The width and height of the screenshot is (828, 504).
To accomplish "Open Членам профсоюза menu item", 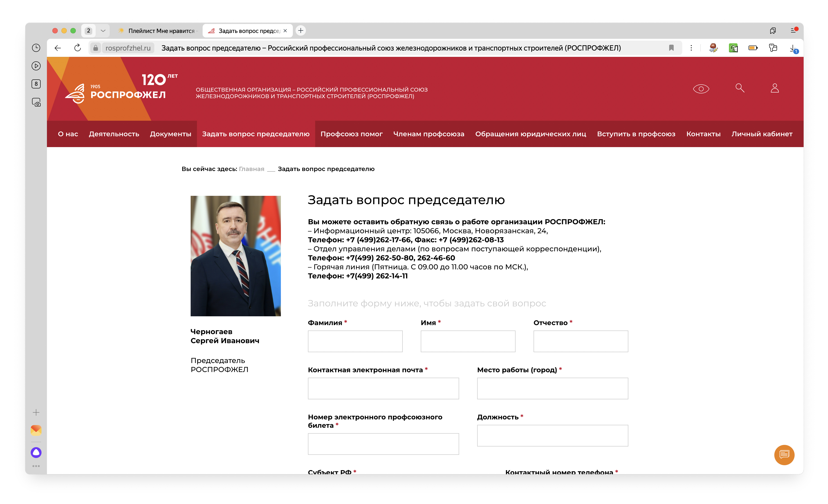I will coord(429,134).
